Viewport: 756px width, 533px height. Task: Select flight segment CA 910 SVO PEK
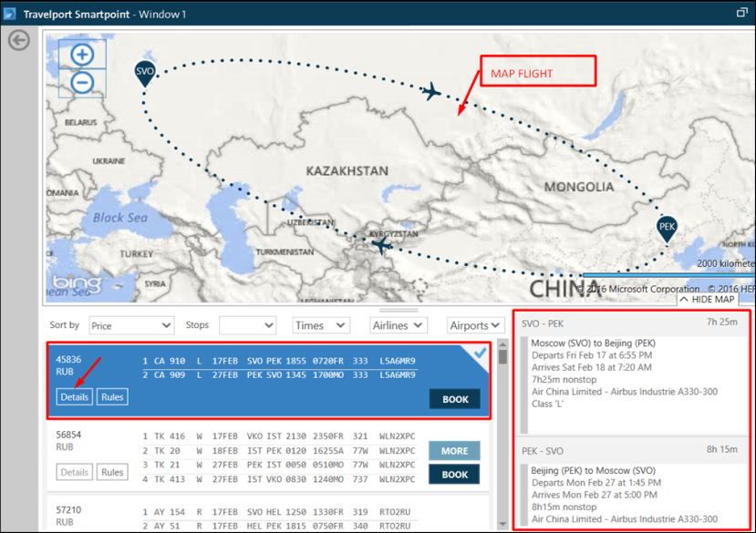(x=279, y=361)
